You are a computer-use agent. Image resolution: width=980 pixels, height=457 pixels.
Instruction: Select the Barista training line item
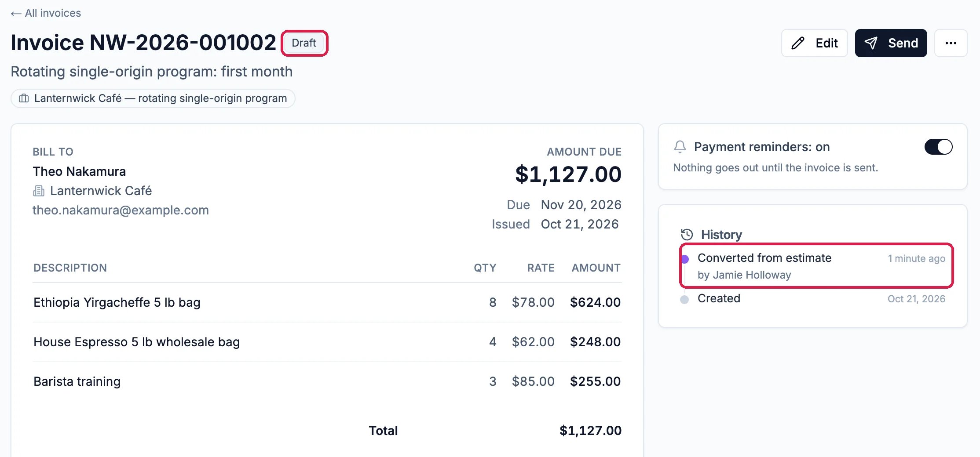coord(327,381)
